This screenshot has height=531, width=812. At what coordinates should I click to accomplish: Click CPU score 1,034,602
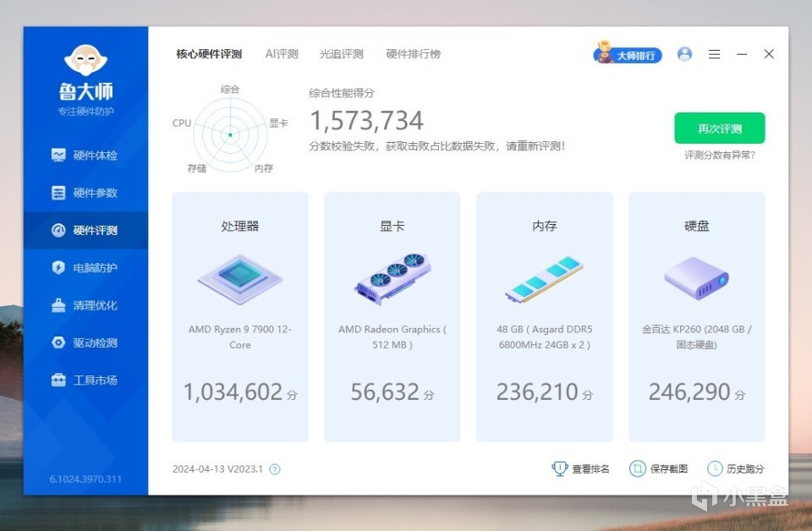[233, 391]
